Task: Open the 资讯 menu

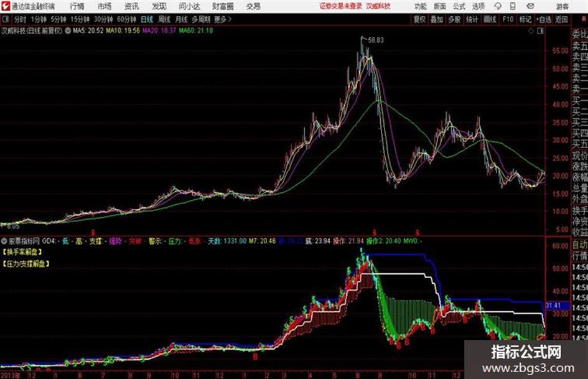Action: point(132,6)
